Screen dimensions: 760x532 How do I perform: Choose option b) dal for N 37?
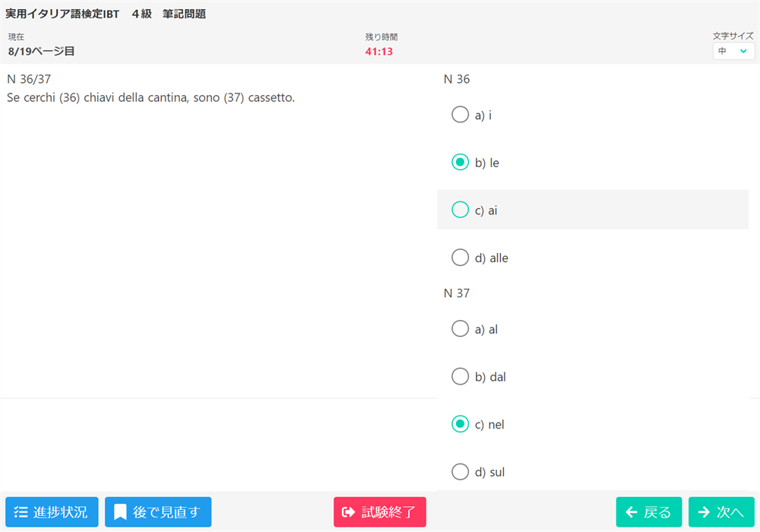460,377
